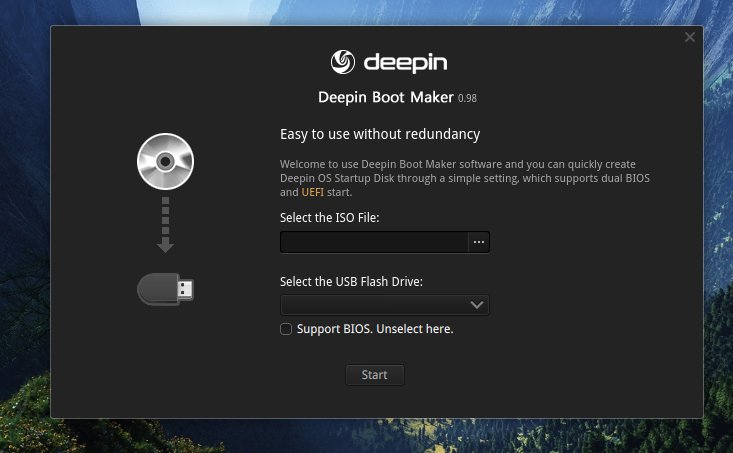Click the "Select the USB Flash Drive:" label

point(351,281)
